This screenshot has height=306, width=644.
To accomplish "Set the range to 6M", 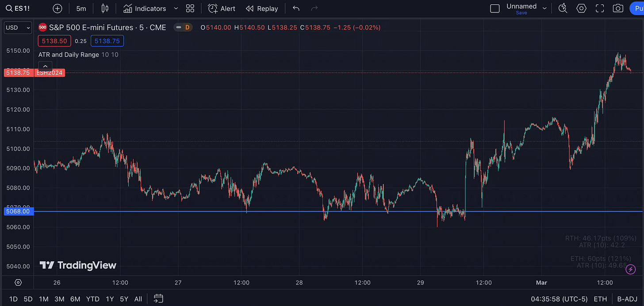I will 75,299.
